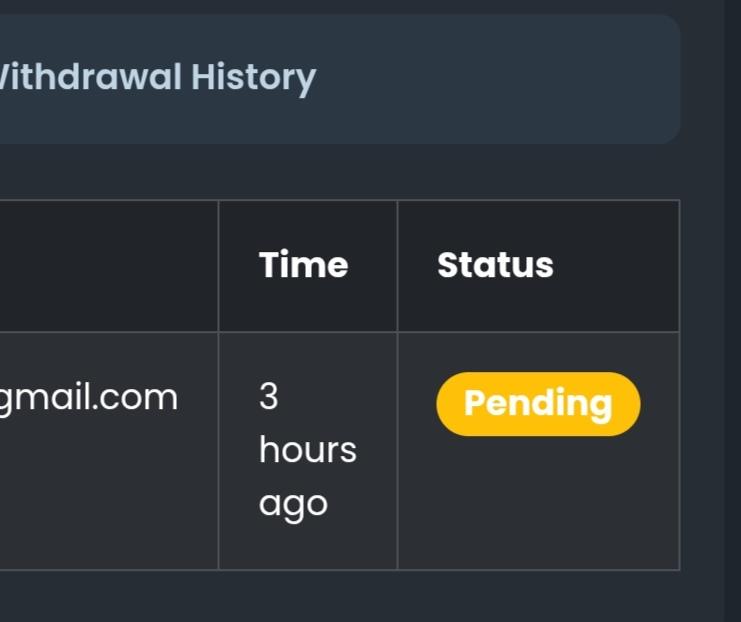741x622 pixels.
Task: Click the Withdrawal History heading text
Action: (158, 77)
